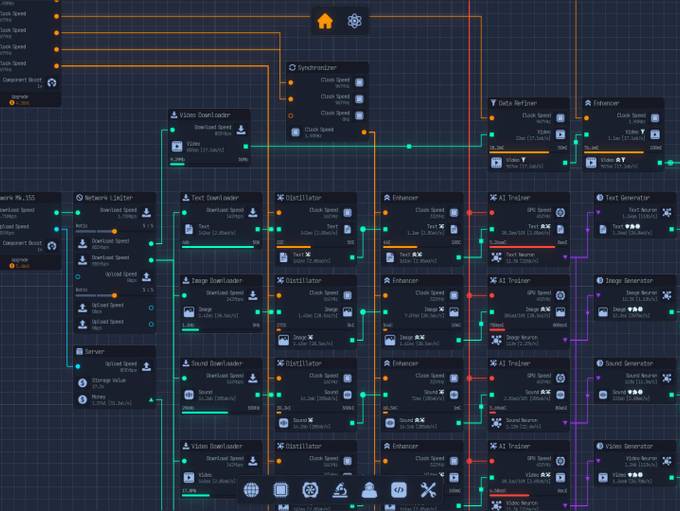Click Component Boost gauge icon beside Network Limiter

(x=52, y=246)
